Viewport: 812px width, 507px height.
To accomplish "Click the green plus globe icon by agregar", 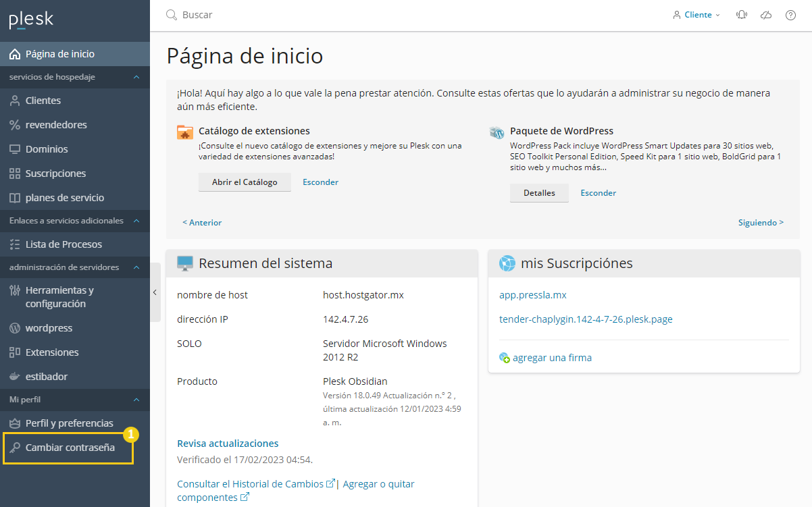I will click(505, 358).
